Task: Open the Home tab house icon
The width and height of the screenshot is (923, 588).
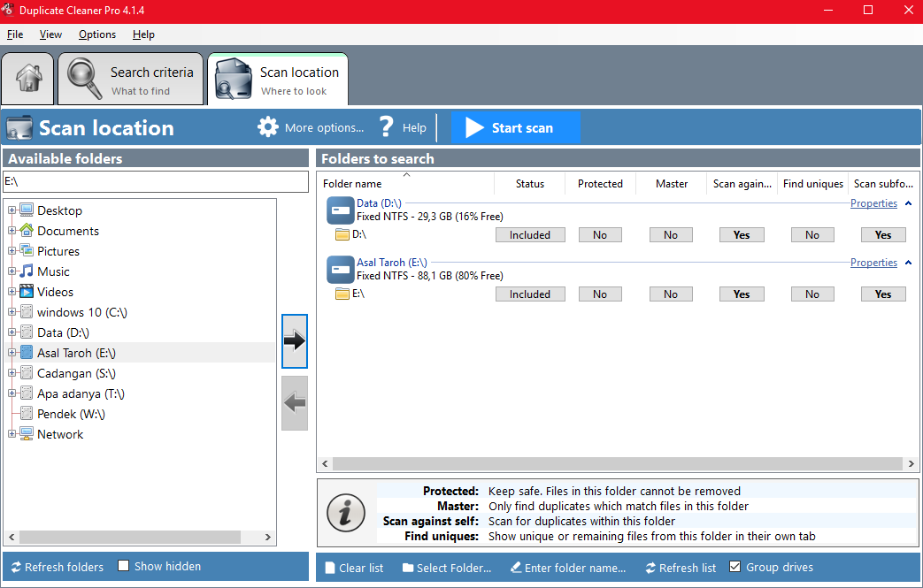Action: tap(28, 78)
